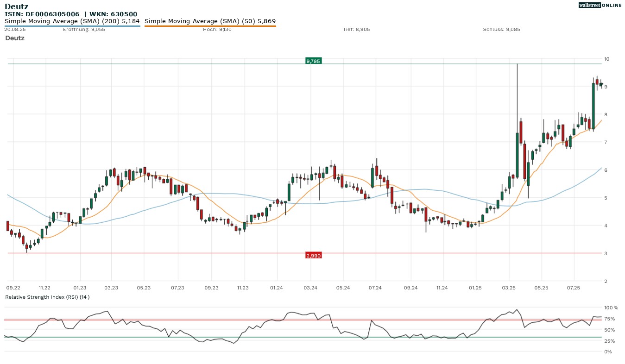
Task: Click the 05.25 date axis label
Action: (x=541, y=288)
